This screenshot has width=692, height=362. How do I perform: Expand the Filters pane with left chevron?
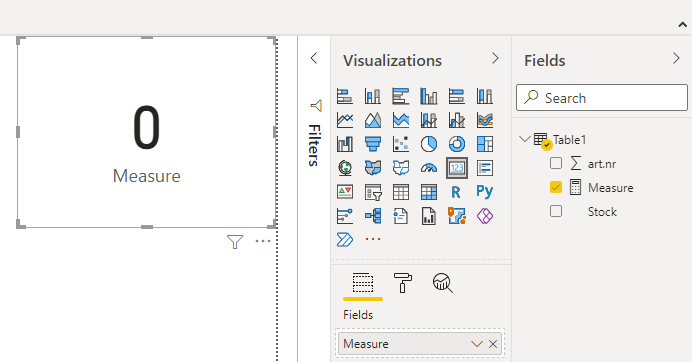[x=314, y=58]
